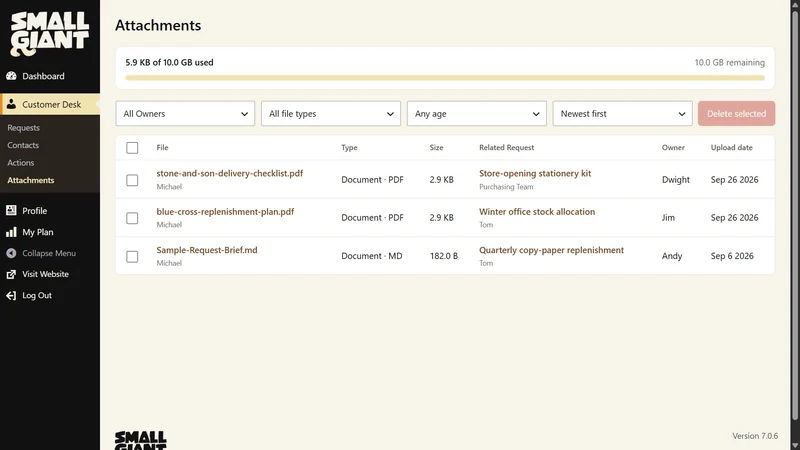Click the My Plan bar chart icon
This screenshot has height=450, width=800.
coord(11,232)
